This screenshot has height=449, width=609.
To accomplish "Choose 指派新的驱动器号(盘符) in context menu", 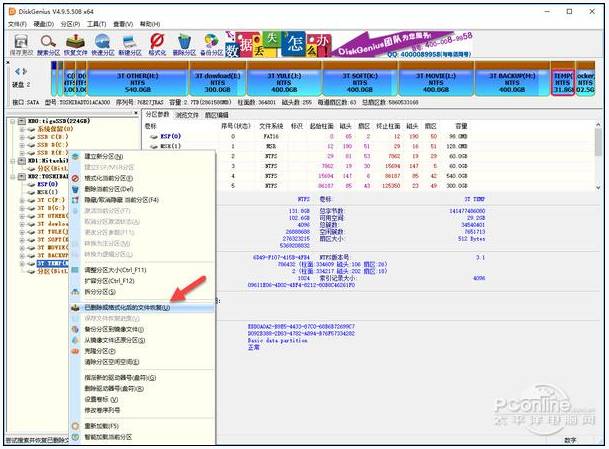I will point(120,378).
